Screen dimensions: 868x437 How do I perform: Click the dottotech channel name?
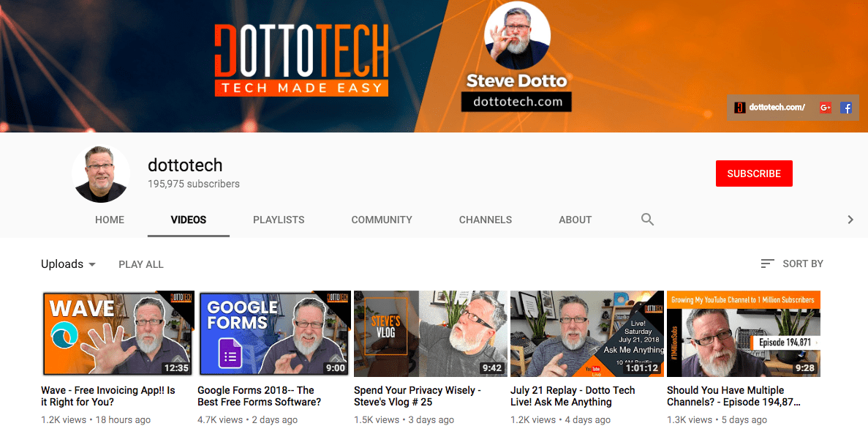tap(185, 165)
